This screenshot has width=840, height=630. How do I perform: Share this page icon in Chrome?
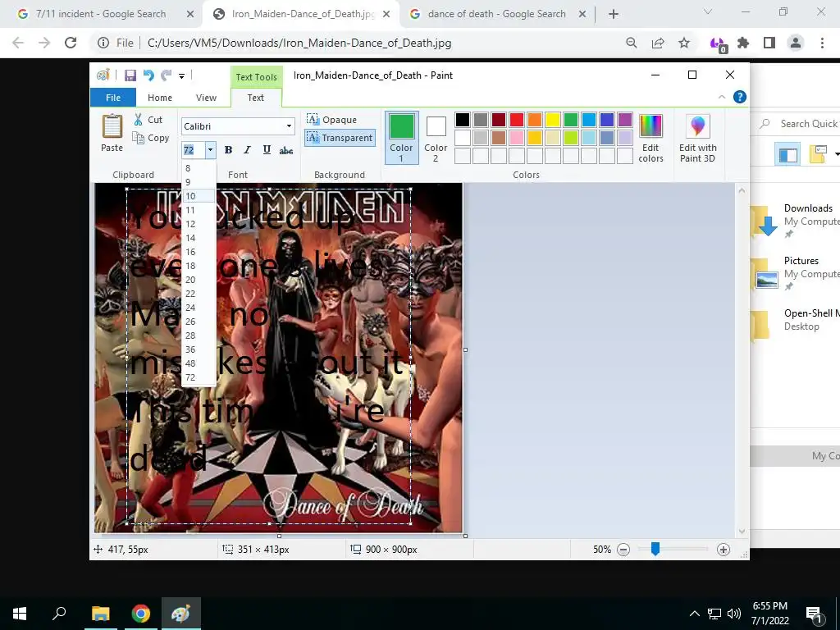(658, 43)
